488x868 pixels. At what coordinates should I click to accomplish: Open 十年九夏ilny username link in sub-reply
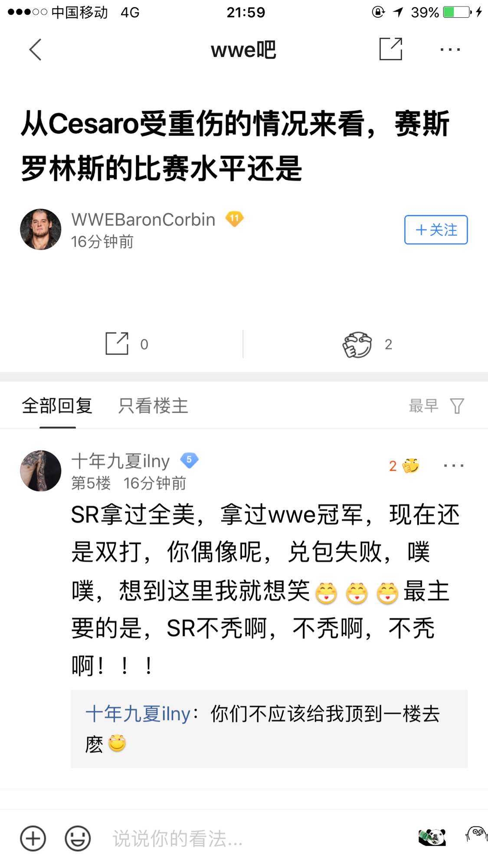(138, 714)
